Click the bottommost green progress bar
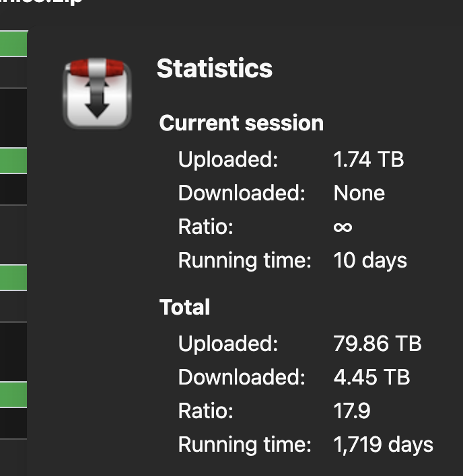The image size is (463, 476). tap(13, 395)
